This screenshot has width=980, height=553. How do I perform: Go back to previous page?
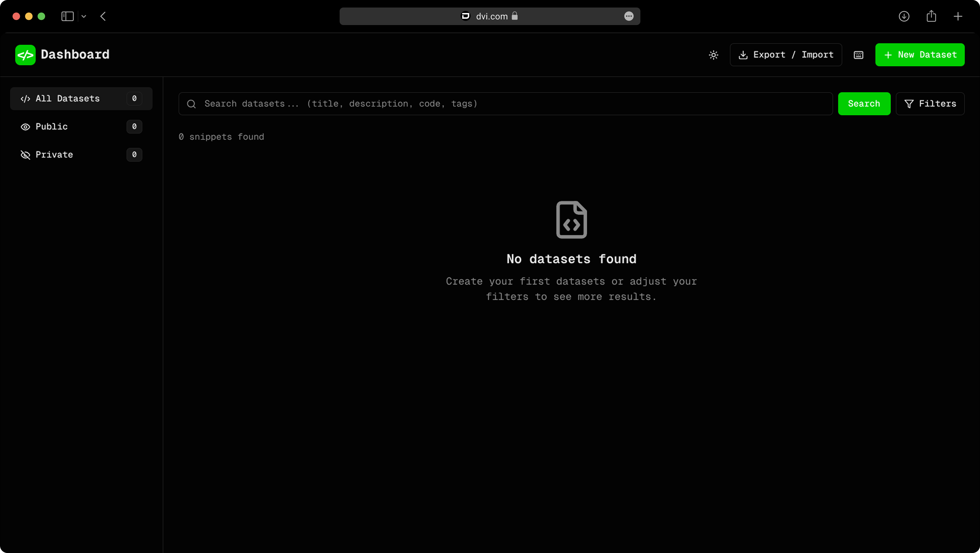pyautogui.click(x=103, y=16)
